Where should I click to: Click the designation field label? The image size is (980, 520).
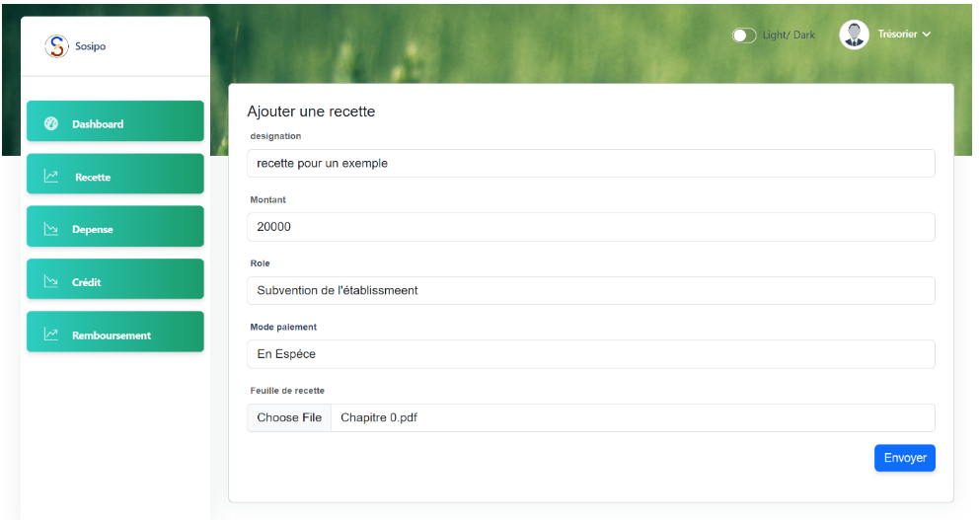(x=275, y=136)
